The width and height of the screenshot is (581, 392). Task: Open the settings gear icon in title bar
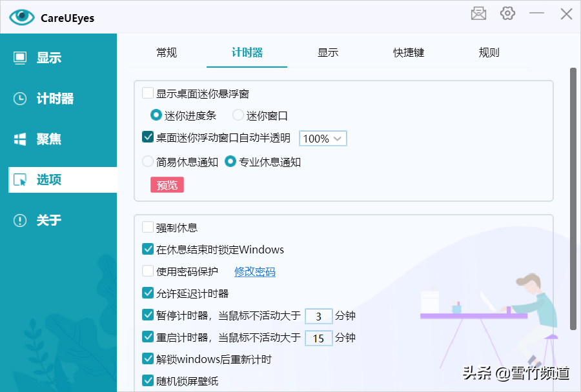point(508,14)
